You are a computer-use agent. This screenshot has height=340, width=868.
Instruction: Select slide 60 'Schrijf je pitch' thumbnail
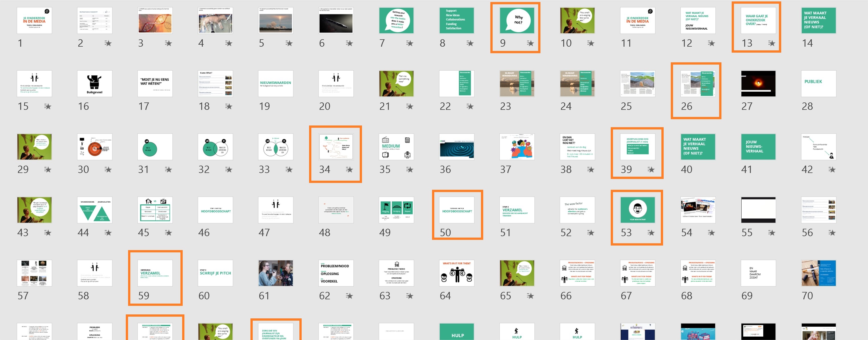click(x=215, y=273)
